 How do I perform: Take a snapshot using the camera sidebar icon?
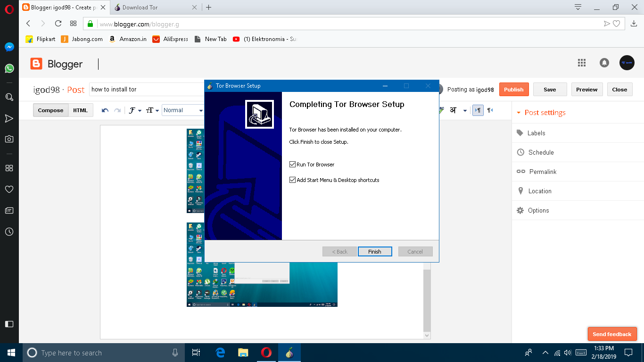(9, 139)
